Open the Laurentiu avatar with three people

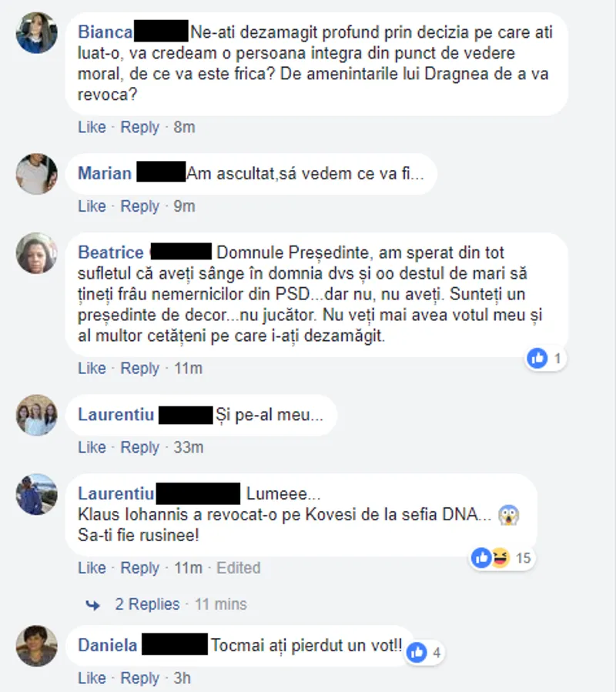37,415
